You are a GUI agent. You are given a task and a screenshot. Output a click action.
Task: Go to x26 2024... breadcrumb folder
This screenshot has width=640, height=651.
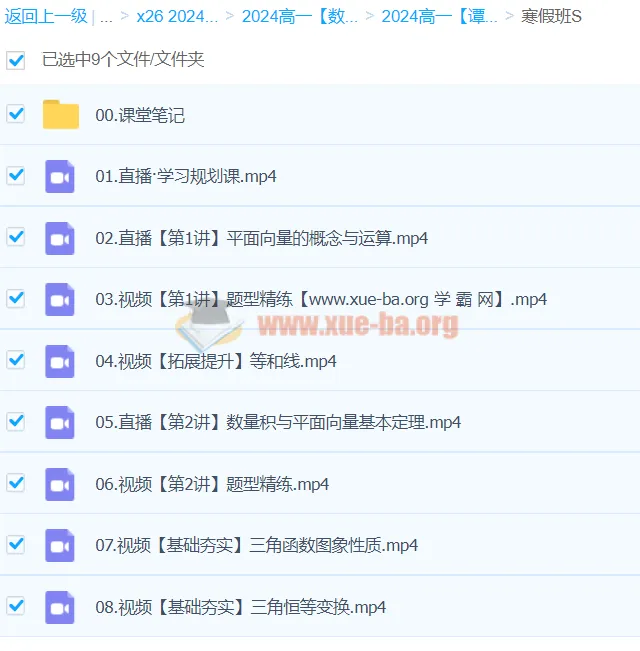177,16
